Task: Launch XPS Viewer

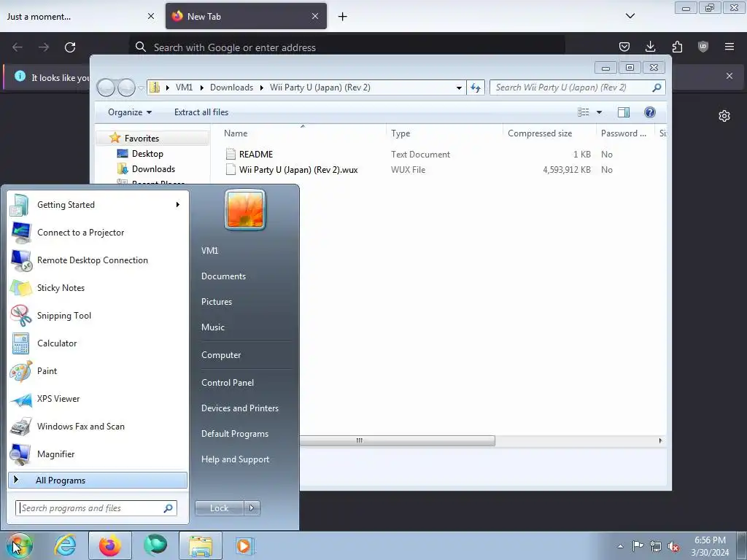Action: click(98, 399)
